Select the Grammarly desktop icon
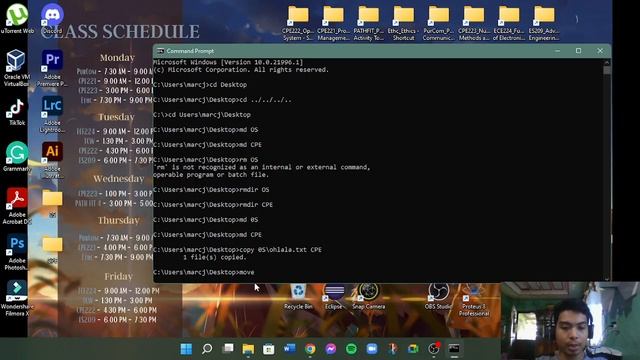 tap(17, 156)
